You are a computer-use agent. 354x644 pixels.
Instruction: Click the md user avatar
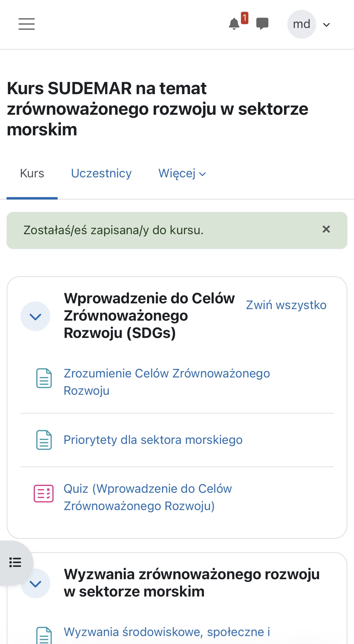click(302, 24)
